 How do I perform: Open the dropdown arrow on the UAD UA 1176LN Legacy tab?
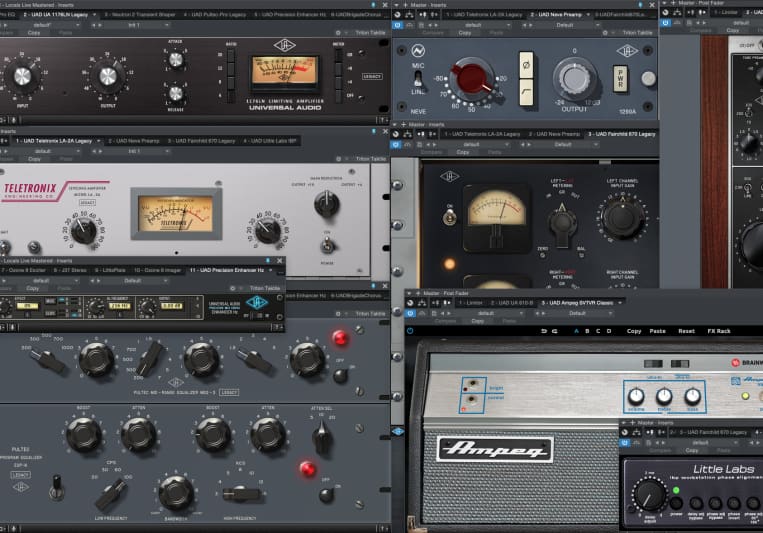(94, 15)
